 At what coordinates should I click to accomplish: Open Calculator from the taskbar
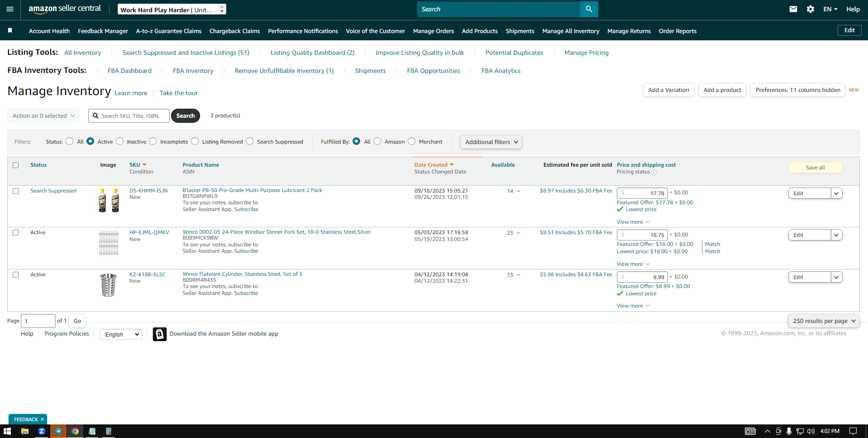[x=109, y=431]
